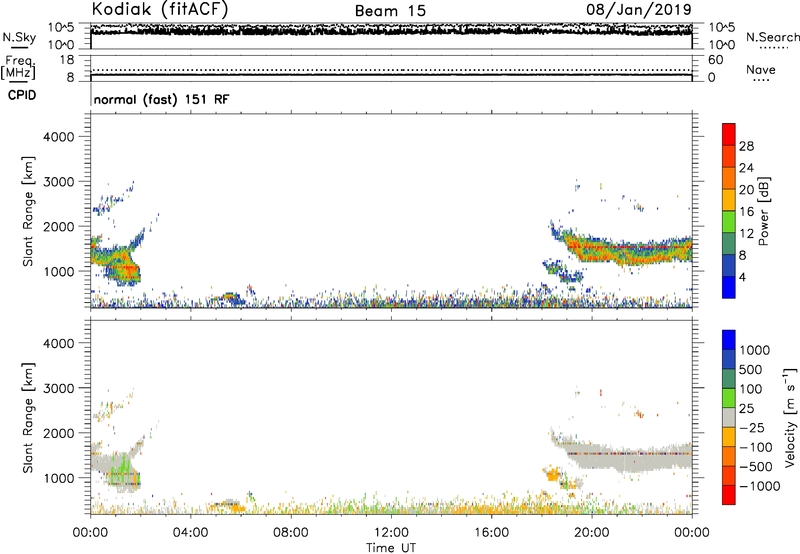Click the 'normal (fast) 151 RF' text
This screenshot has height=554, width=800.
[x=161, y=99]
